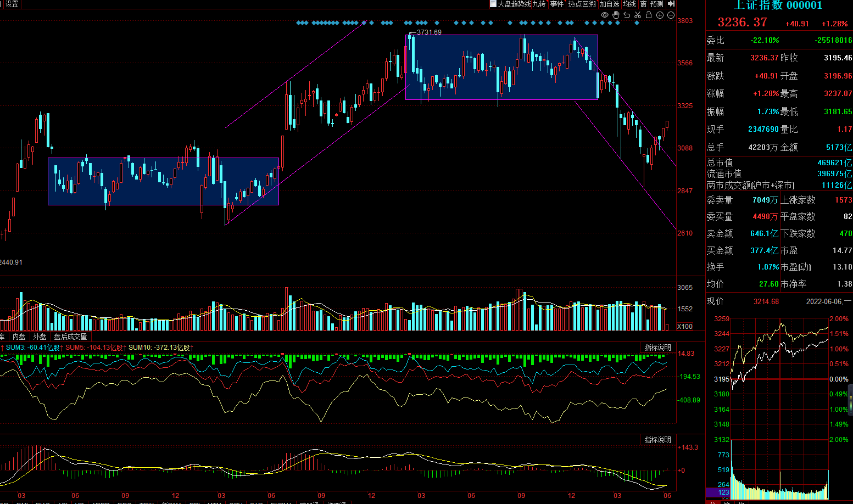This screenshot has height=504, width=853.
Task: Open the 均线 moving average option
Action: 629,4
